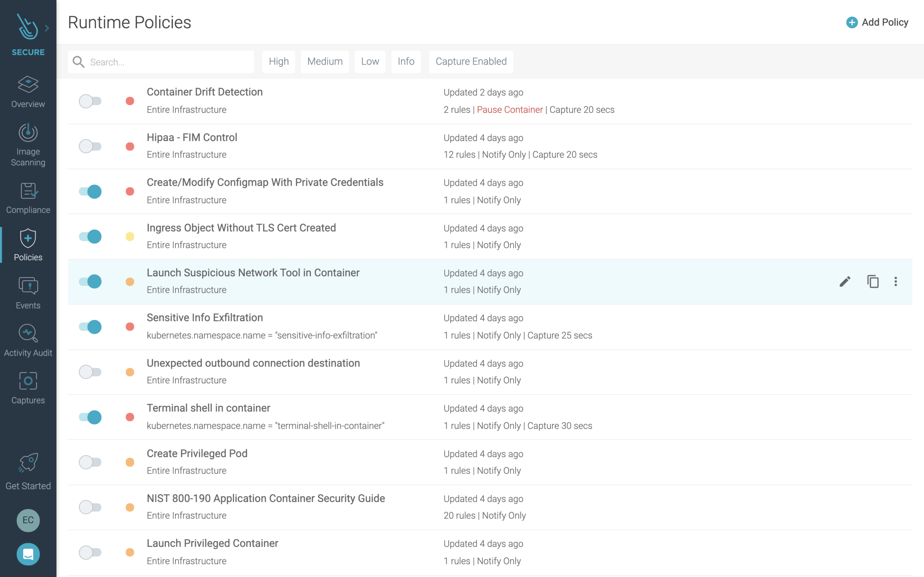The width and height of the screenshot is (924, 577).
Task: Open the three-dot menu on highlighted policy
Action: pos(896,281)
